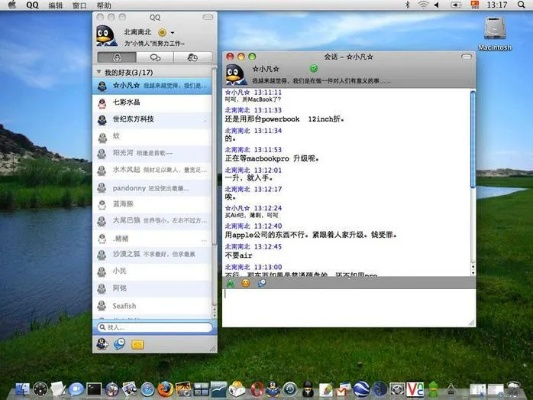Select contact 阿铭
The image size is (533, 400).
point(152,289)
